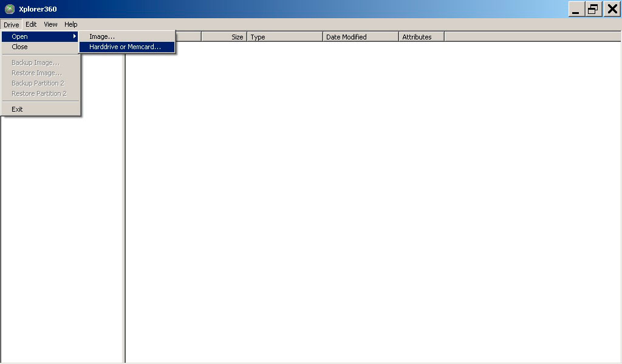Open the Help menu
Viewport: 622px width, 364px height.
click(70, 24)
